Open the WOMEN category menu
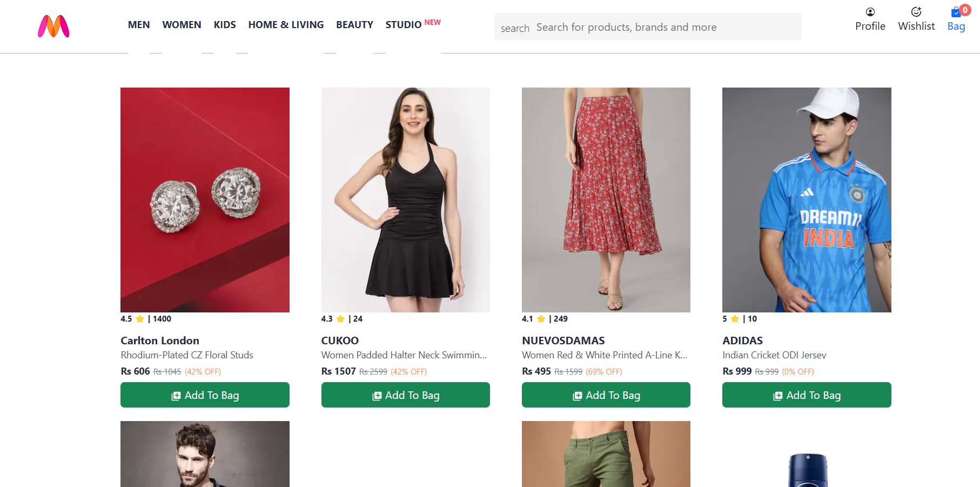980x487 pixels. 182,24
